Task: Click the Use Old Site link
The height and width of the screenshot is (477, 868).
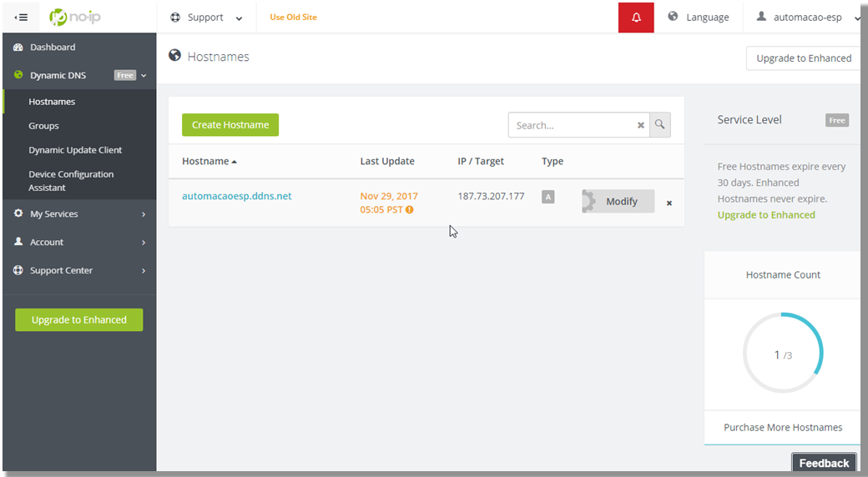Action: click(x=294, y=18)
